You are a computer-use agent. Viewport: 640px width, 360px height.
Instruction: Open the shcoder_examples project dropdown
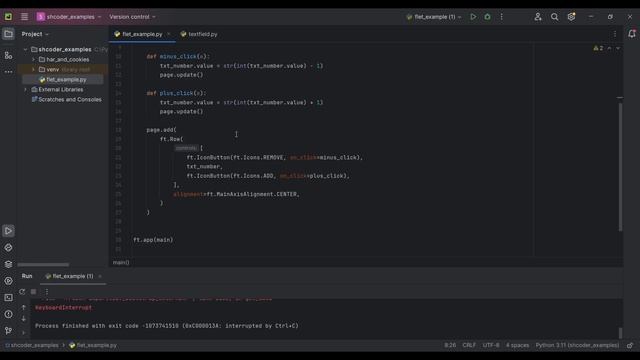[x=69, y=17]
